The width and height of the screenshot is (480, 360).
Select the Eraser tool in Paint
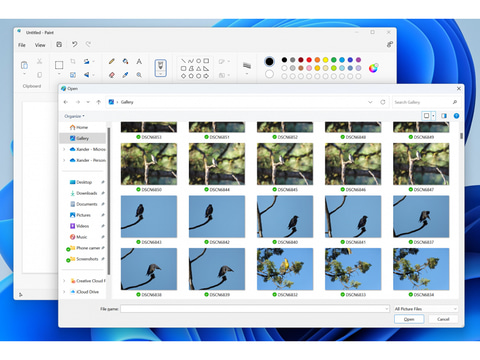tap(112, 75)
